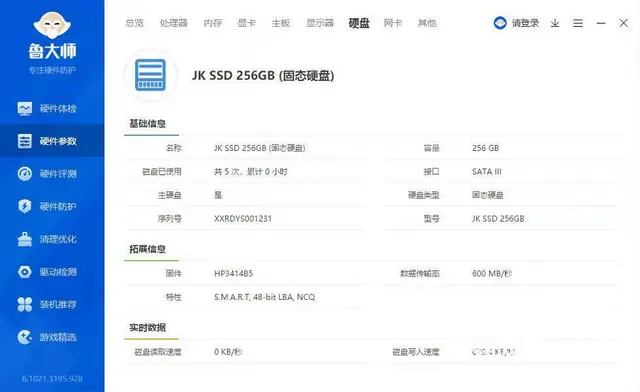Click the 驱动检测 hexagon icon

(24, 272)
